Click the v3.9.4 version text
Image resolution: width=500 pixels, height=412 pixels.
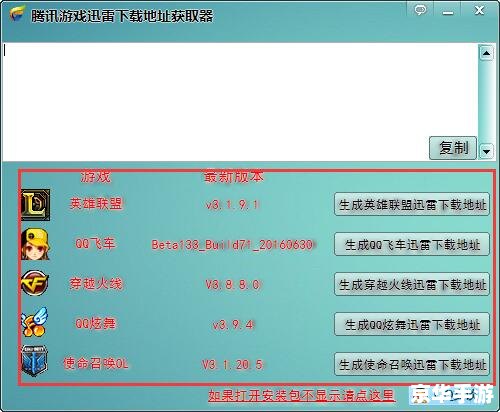[233, 325]
